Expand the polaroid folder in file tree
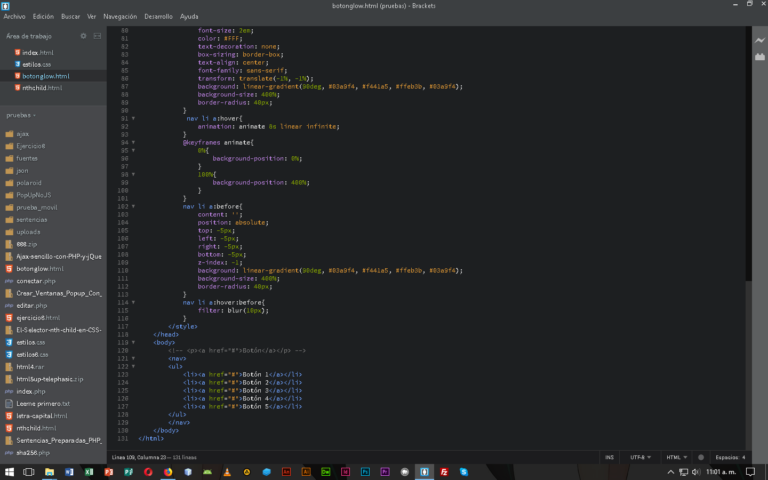Image resolution: width=768 pixels, height=480 pixels. [x=29, y=182]
